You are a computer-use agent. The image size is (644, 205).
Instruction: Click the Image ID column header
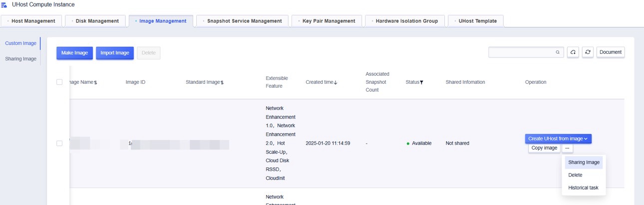point(135,82)
